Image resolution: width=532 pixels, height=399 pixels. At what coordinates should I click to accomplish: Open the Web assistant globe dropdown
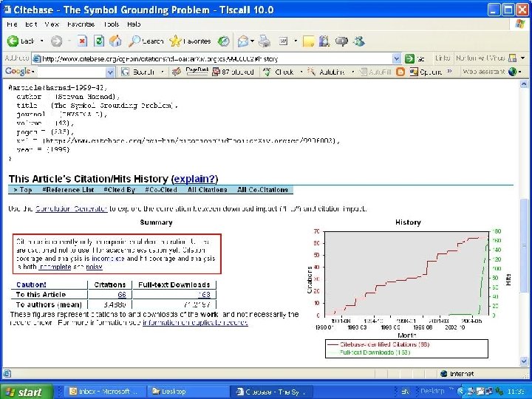point(514,72)
